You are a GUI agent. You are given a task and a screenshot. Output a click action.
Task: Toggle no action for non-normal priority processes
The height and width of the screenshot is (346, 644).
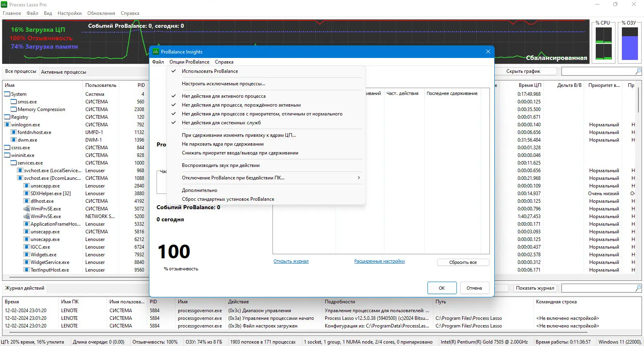(x=266, y=114)
